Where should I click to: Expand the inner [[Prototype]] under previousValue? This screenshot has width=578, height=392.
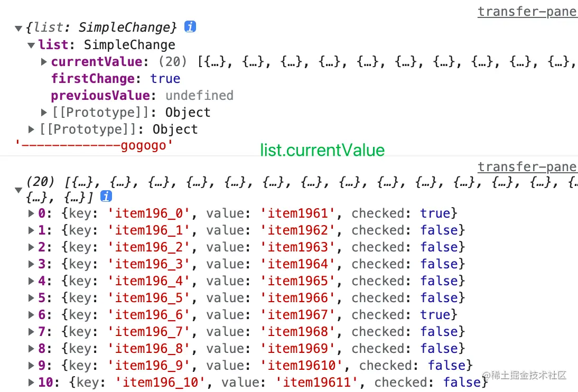(44, 112)
